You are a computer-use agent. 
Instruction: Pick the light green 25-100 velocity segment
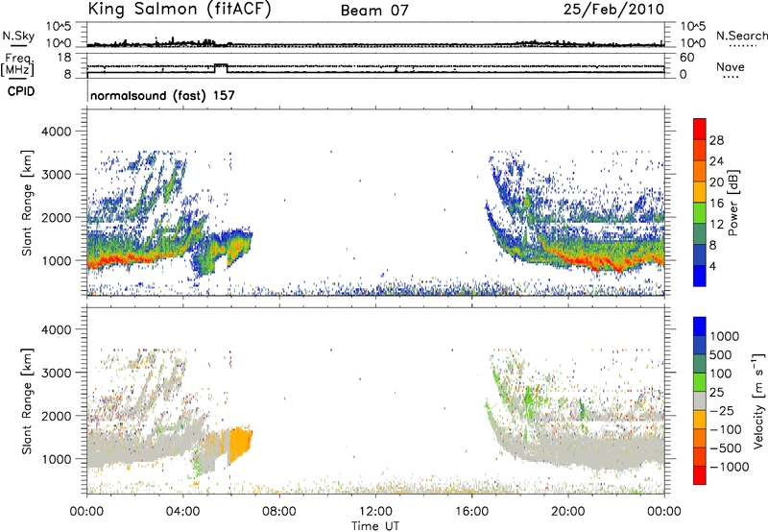pyautogui.click(x=700, y=383)
